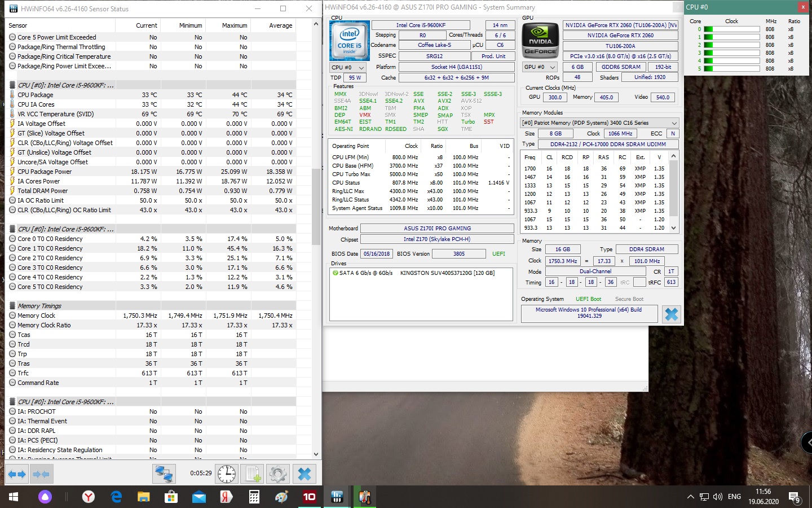Click the shrink columns inward-arrows icon in Sensor Status
Image resolution: width=812 pixels, height=508 pixels.
(x=41, y=474)
